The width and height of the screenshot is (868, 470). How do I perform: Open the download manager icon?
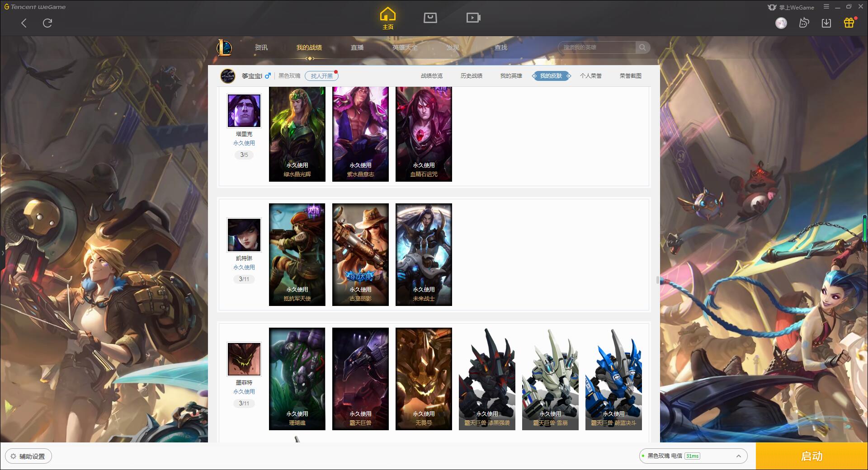click(826, 23)
